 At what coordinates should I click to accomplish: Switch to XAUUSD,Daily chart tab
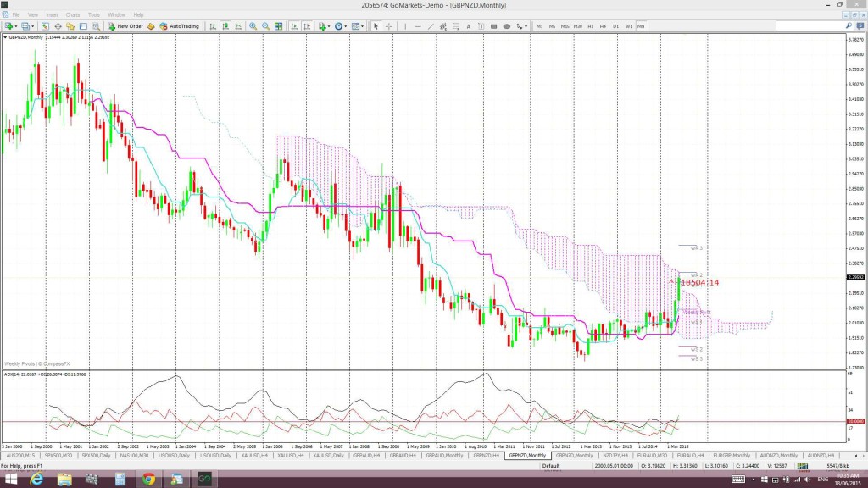pos(328,455)
